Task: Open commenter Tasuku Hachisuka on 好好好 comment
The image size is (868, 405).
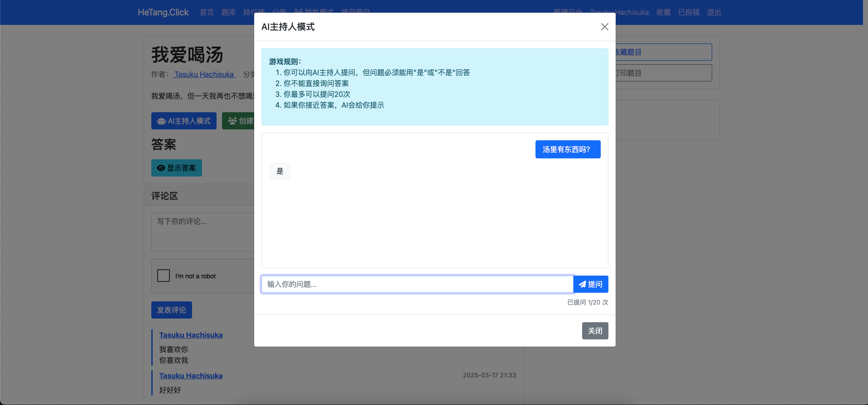Action: [x=191, y=376]
